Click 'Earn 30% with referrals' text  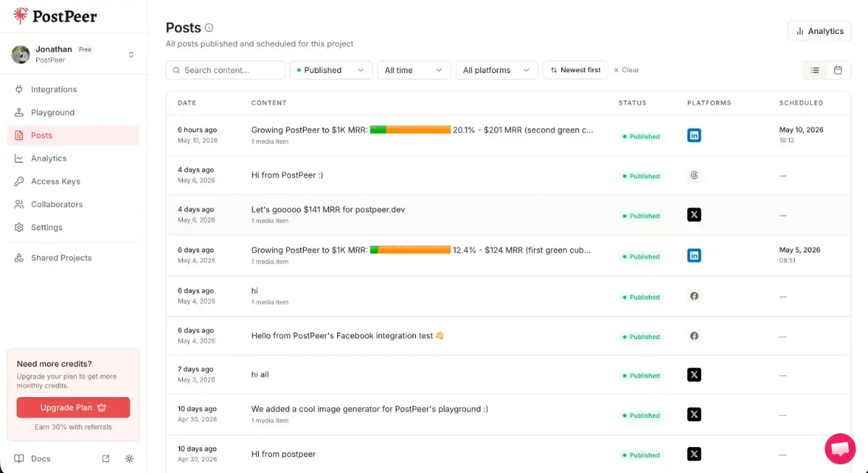73,427
